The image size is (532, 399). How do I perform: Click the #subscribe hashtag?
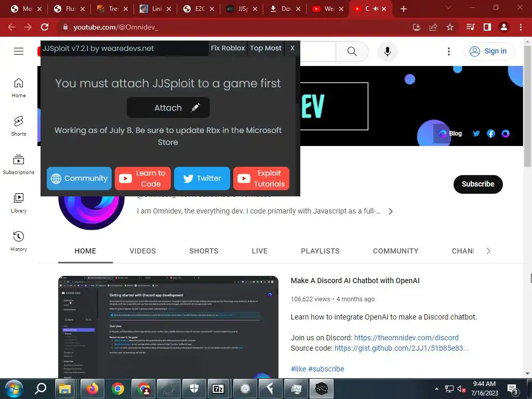coord(326,369)
